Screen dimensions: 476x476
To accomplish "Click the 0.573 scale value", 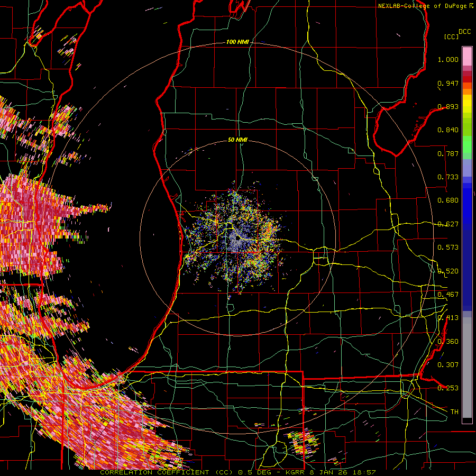I will [x=448, y=248].
